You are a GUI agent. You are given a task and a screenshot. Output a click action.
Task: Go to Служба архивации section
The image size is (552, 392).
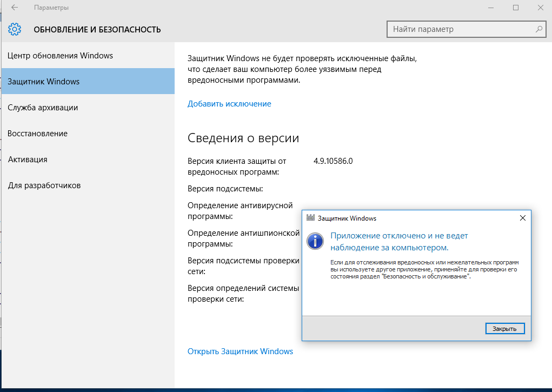[x=43, y=108]
